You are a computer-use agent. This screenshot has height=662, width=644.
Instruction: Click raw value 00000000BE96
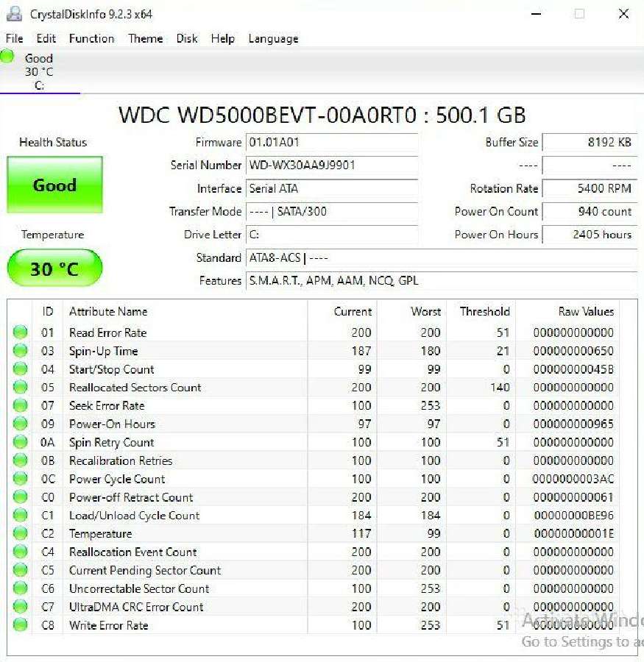[573, 516]
